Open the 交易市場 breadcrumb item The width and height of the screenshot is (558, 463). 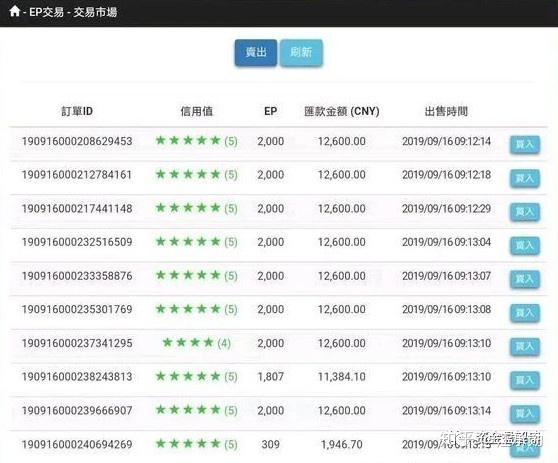tap(95, 12)
